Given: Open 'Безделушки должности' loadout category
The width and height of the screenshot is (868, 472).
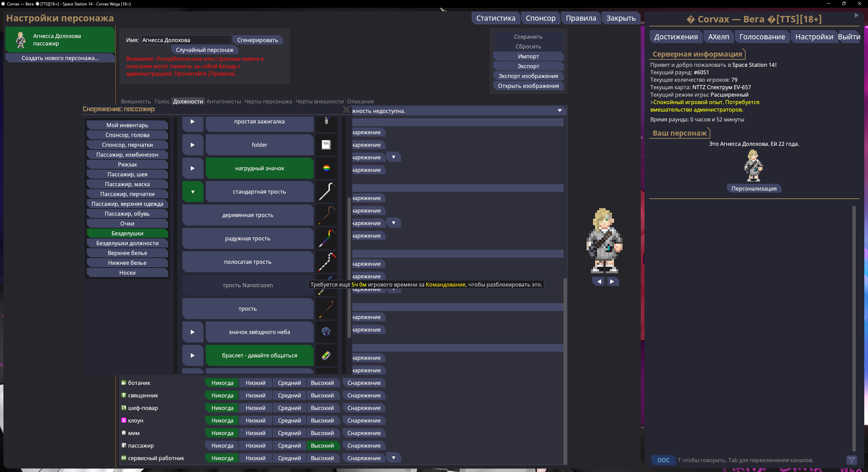Looking at the screenshot, I should [127, 243].
